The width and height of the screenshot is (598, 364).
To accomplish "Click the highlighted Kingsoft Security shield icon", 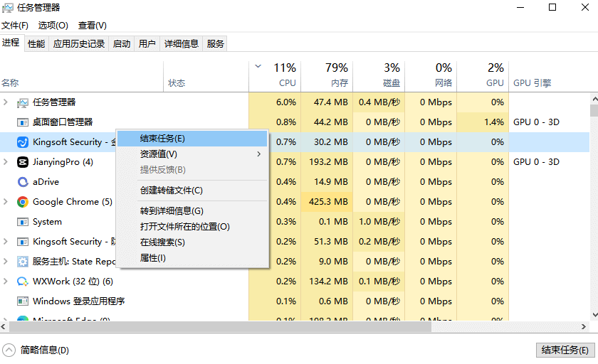I will [x=23, y=142].
